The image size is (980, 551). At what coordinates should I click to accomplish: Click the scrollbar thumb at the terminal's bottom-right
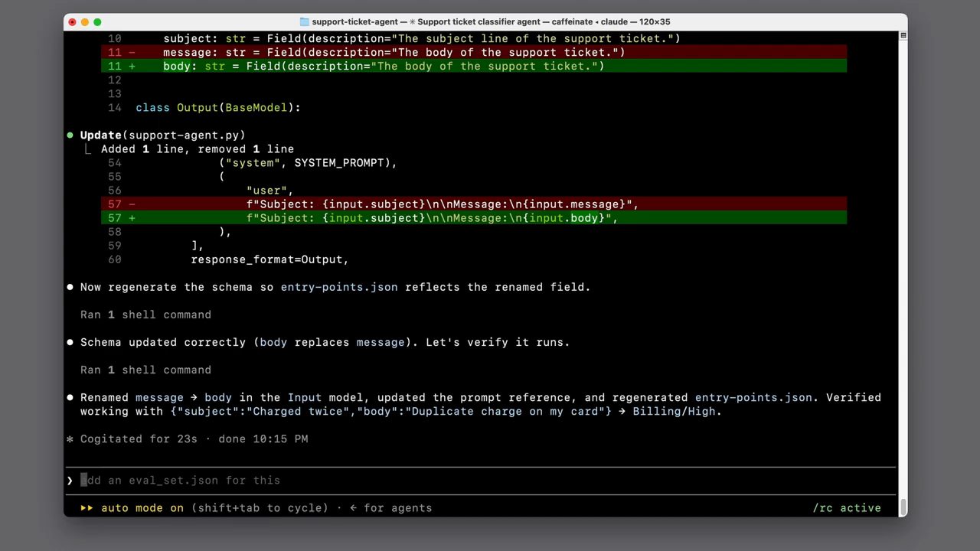point(903,507)
